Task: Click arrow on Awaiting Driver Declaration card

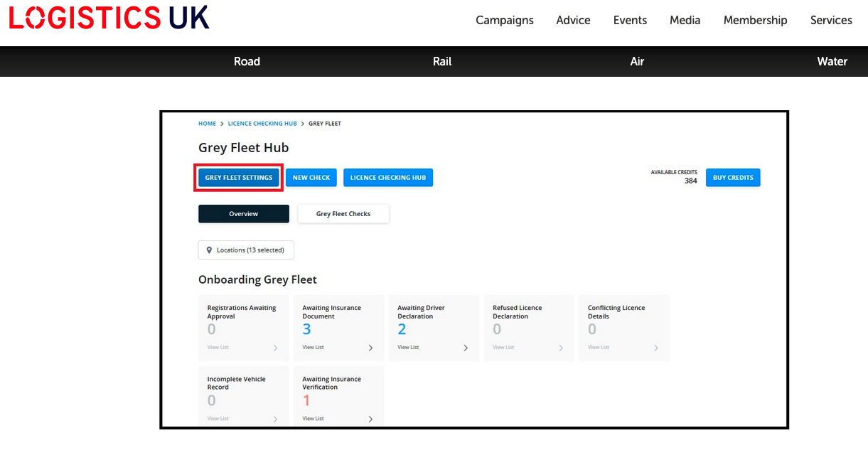Action: (466, 348)
